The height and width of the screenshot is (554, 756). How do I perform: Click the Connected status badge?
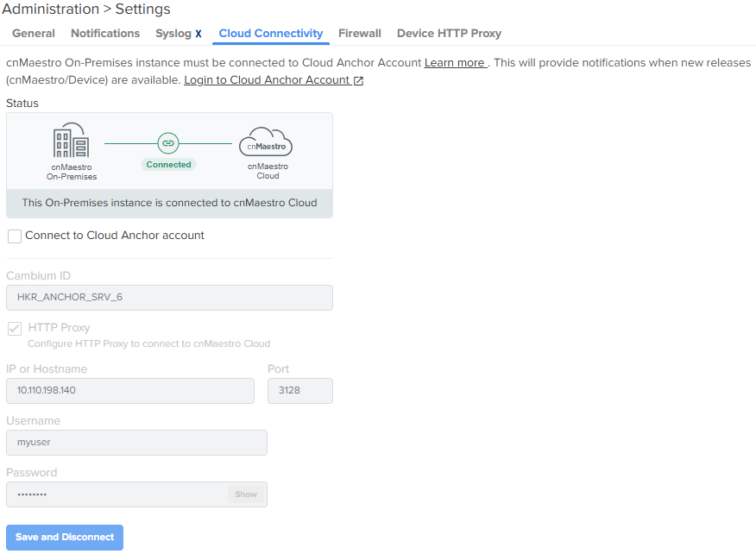pyautogui.click(x=168, y=165)
